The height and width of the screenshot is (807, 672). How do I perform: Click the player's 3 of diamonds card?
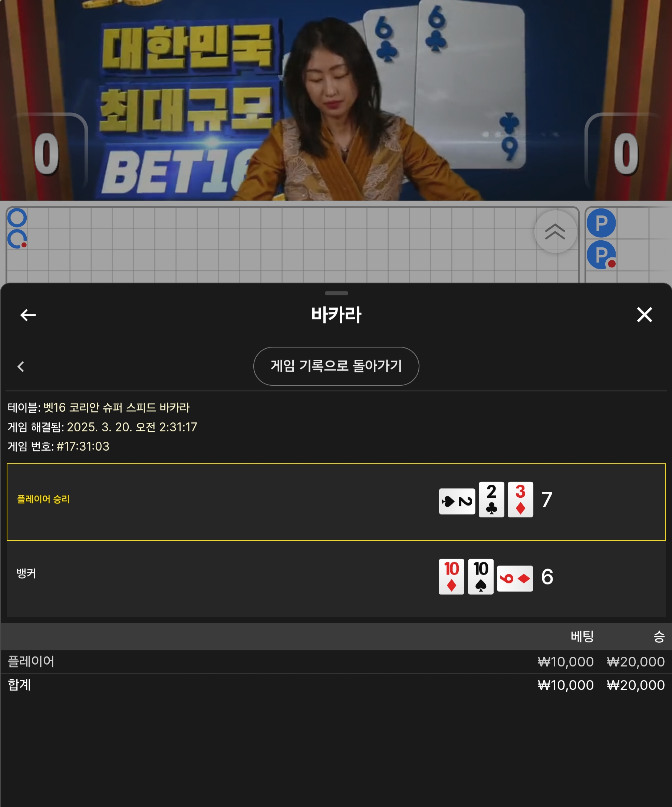tap(520, 499)
